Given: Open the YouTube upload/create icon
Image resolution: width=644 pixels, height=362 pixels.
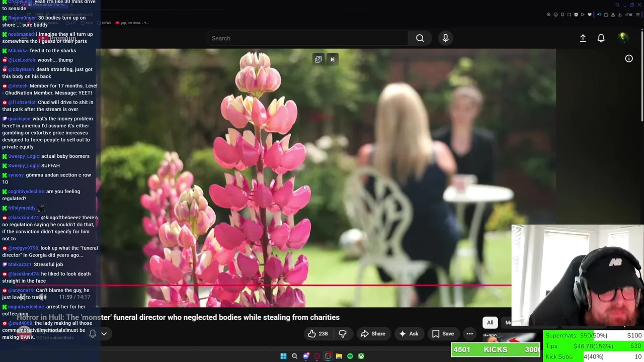Looking at the screenshot, I should (x=583, y=38).
